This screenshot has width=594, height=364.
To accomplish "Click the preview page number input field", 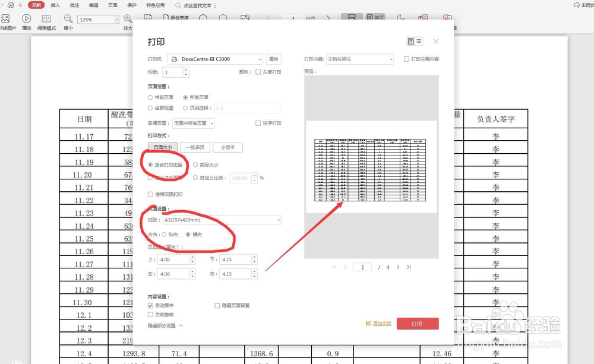I will 362,267.
